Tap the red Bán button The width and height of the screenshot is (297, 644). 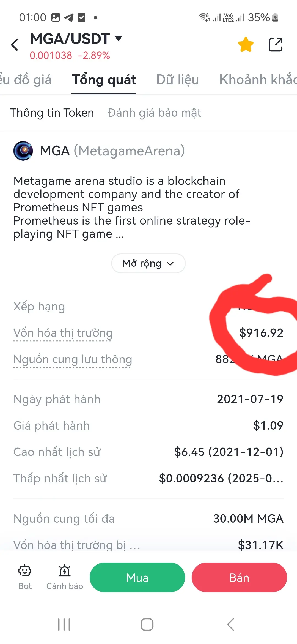(239, 577)
